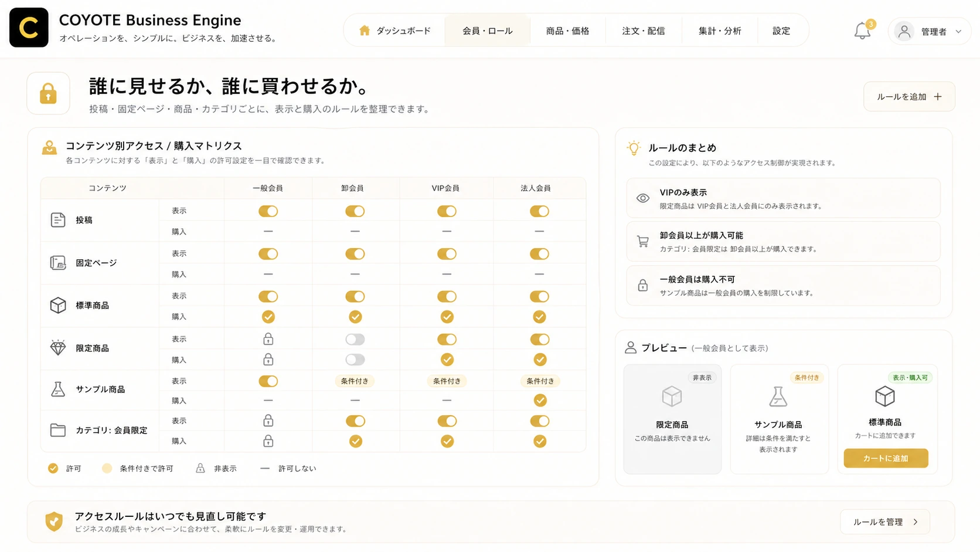Click the plus icon in ルールを追加
The height and width of the screenshot is (552, 980).
point(938,97)
